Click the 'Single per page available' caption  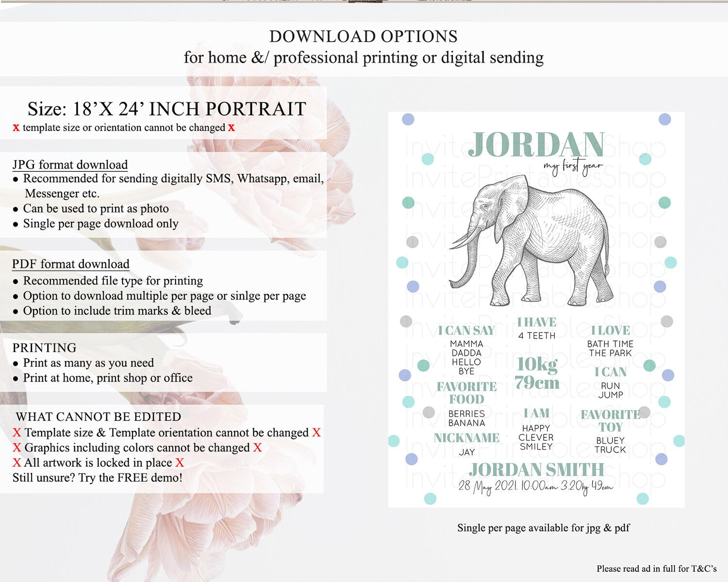[x=543, y=528]
